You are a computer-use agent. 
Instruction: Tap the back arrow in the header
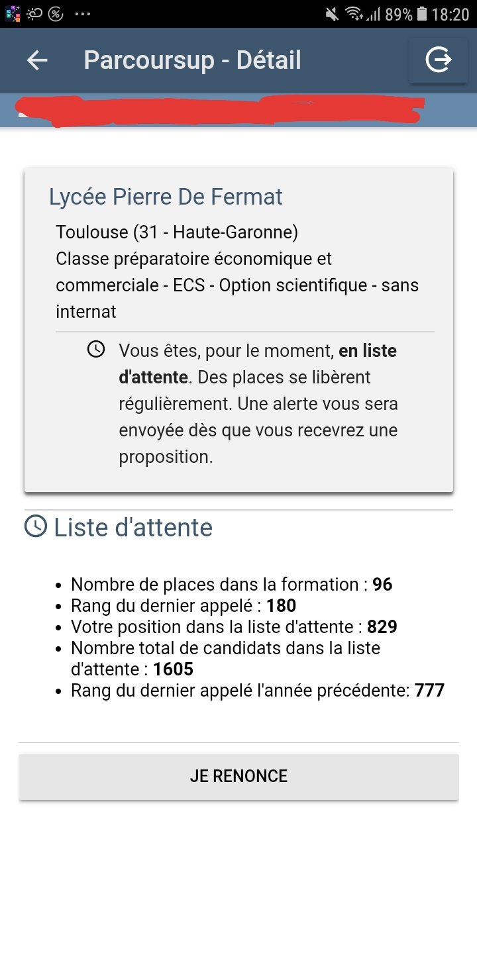(37, 60)
